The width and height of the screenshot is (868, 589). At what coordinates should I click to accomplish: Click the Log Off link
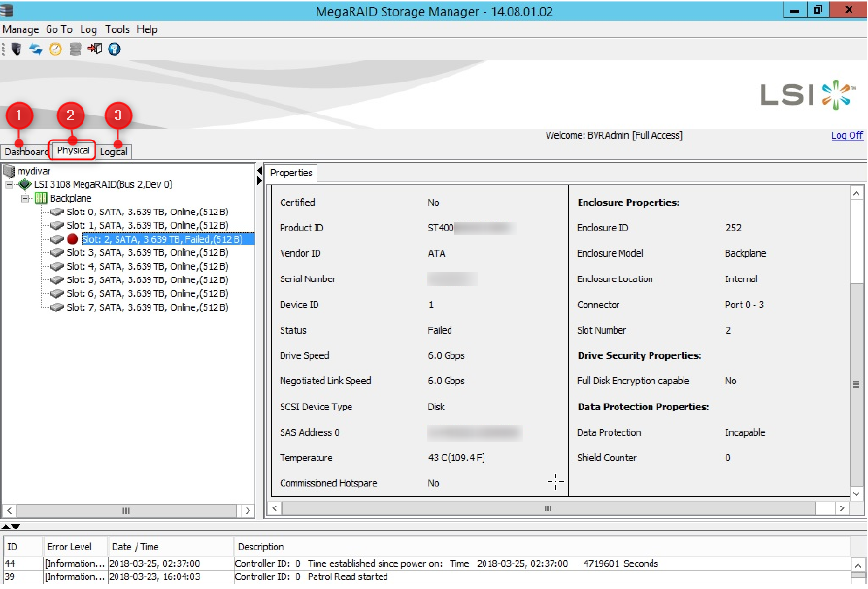point(847,136)
